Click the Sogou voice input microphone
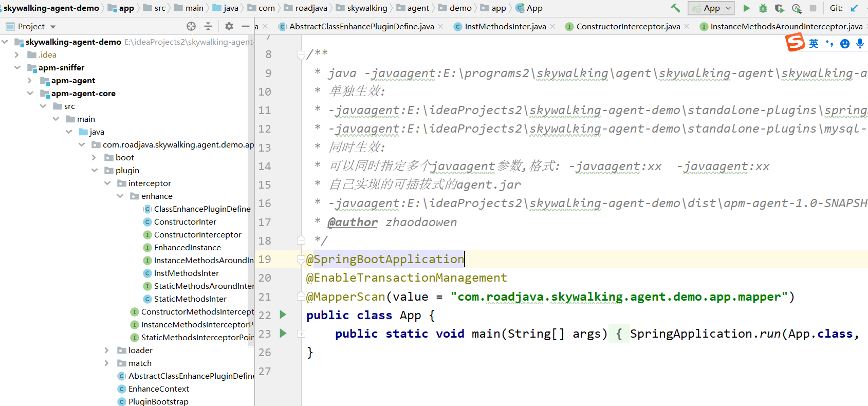 pyautogui.click(x=860, y=44)
